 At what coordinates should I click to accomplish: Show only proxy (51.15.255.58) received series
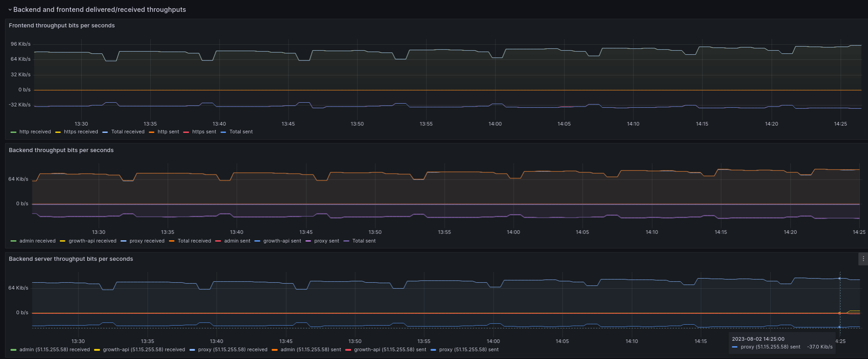coord(232,350)
